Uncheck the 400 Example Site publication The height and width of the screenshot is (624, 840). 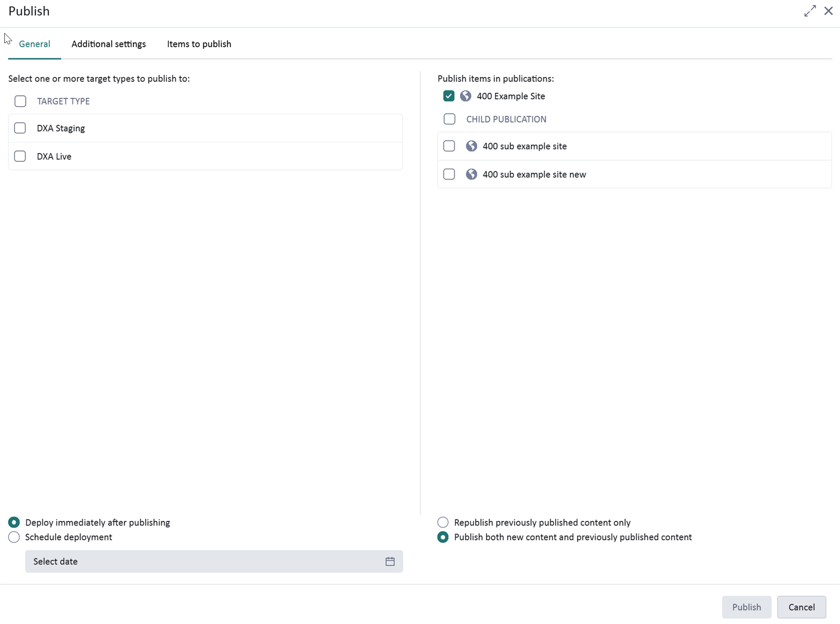click(x=449, y=96)
